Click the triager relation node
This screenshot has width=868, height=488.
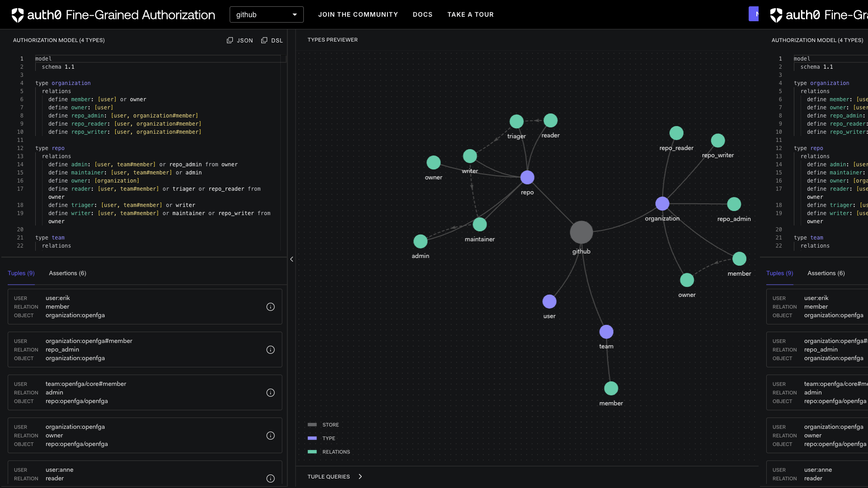pos(516,121)
